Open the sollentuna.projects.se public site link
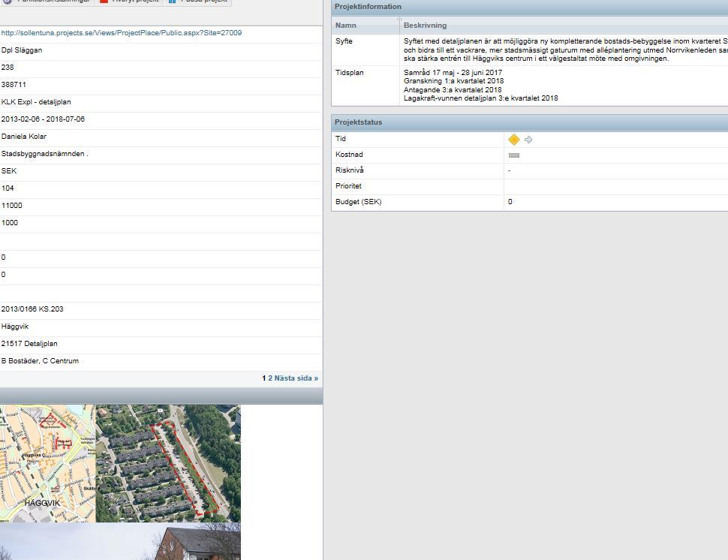Screen dimensions: 728x560 (121, 33)
